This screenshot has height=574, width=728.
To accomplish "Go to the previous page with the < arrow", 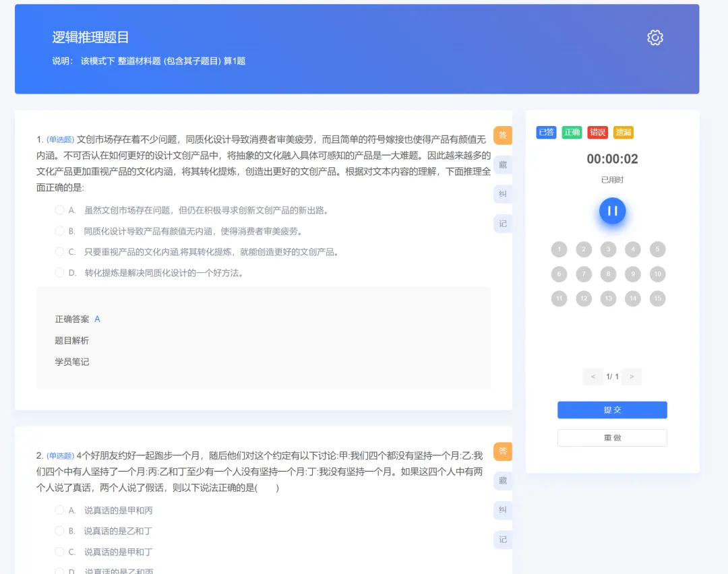I will (593, 377).
